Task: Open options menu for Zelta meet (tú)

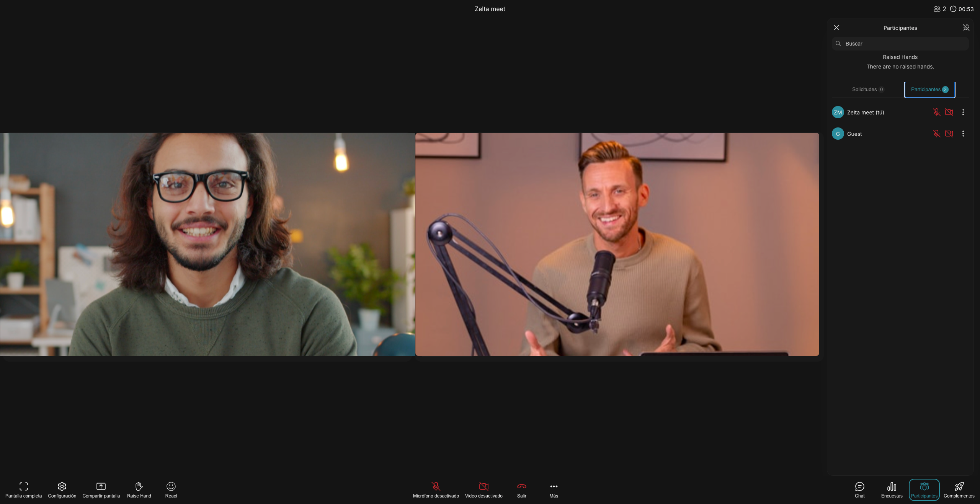Action: pyautogui.click(x=963, y=112)
